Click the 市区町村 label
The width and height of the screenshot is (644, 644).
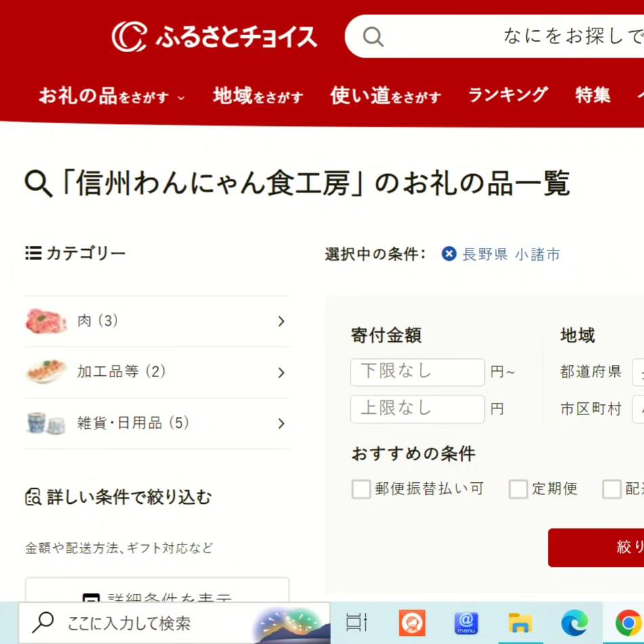point(591,409)
